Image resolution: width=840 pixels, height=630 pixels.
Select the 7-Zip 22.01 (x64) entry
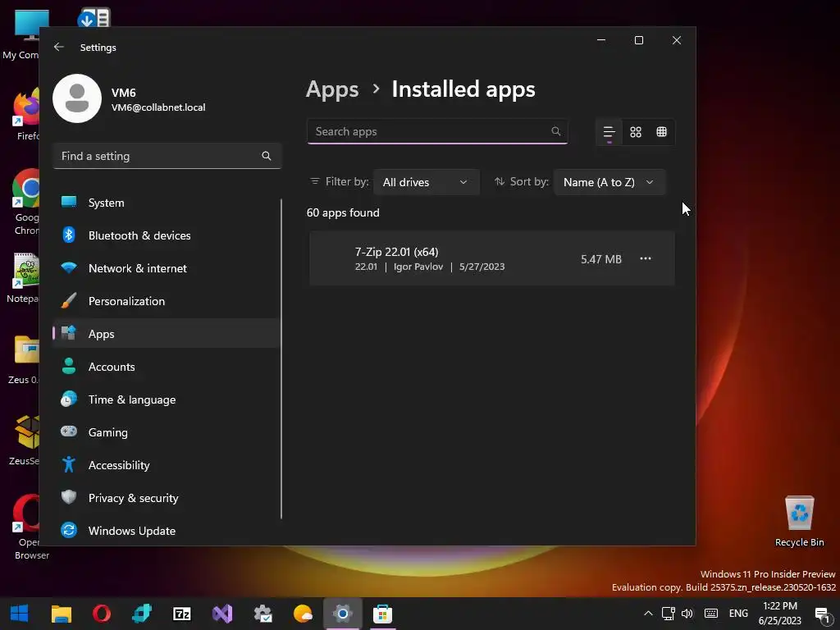492,258
